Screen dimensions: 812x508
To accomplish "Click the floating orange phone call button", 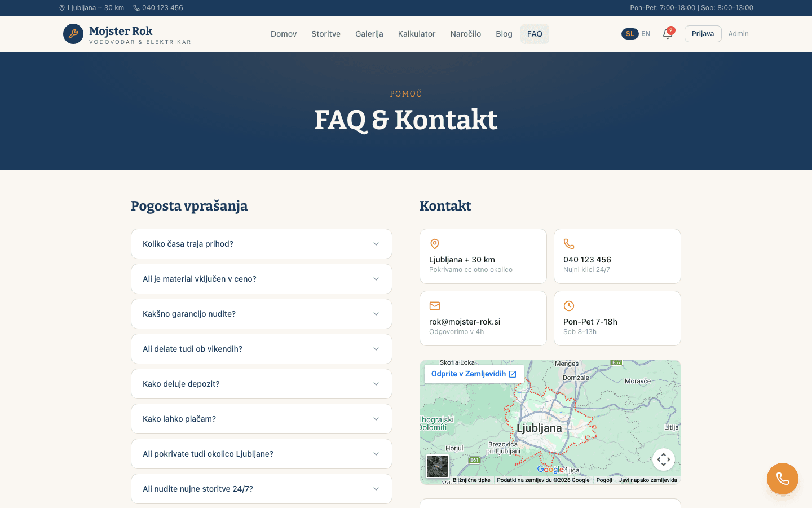I will [783, 479].
